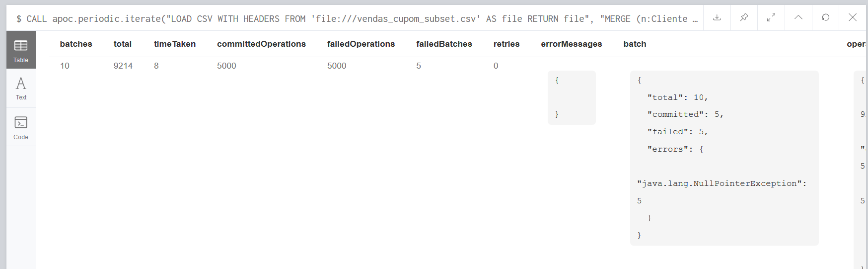Collapse the result frame
Image resolution: width=868 pixels, height=269 pixels.
(x=798, y=18)
